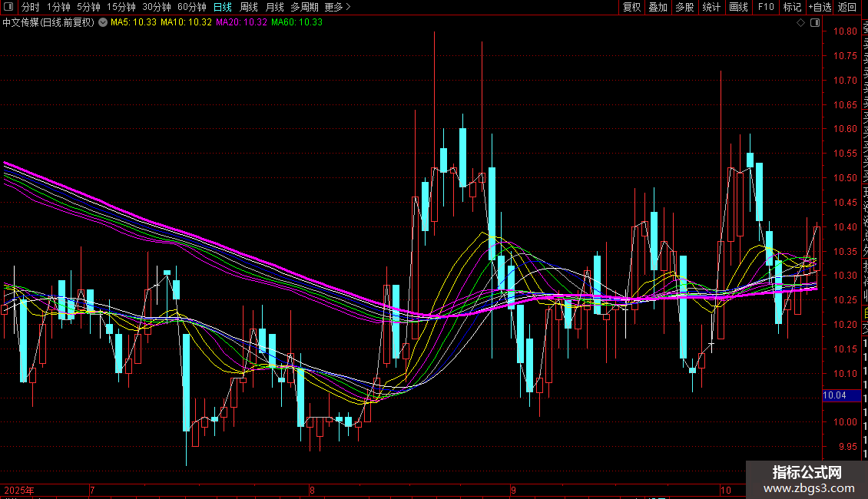Switch to 60分钟 period
868x499 pixels.
tap(191, 8)
